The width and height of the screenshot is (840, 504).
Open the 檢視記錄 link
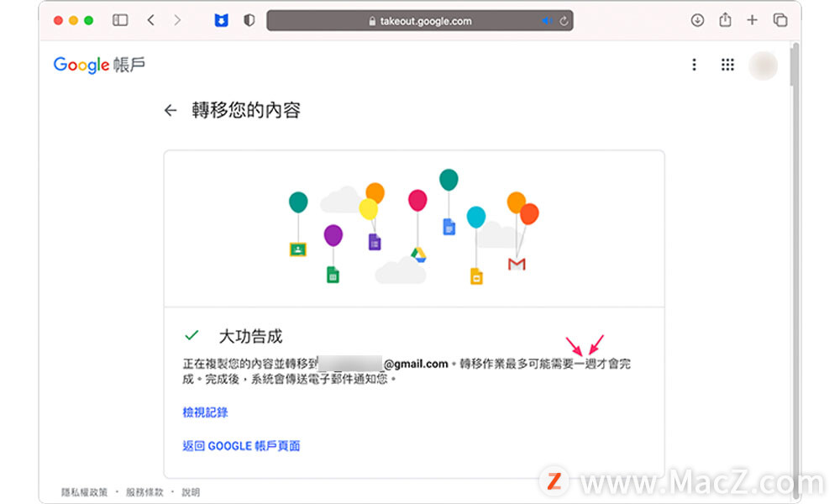pyautogui.click(x=205, y=412)
